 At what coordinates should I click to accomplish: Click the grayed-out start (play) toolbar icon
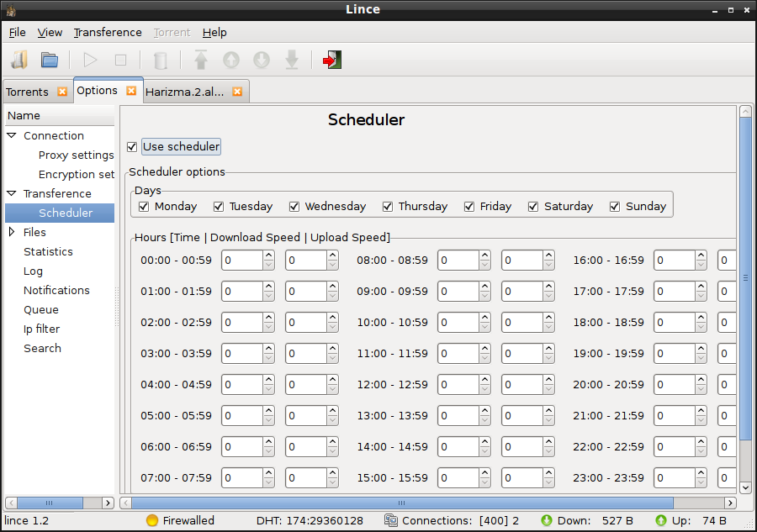tap(90, 61)
